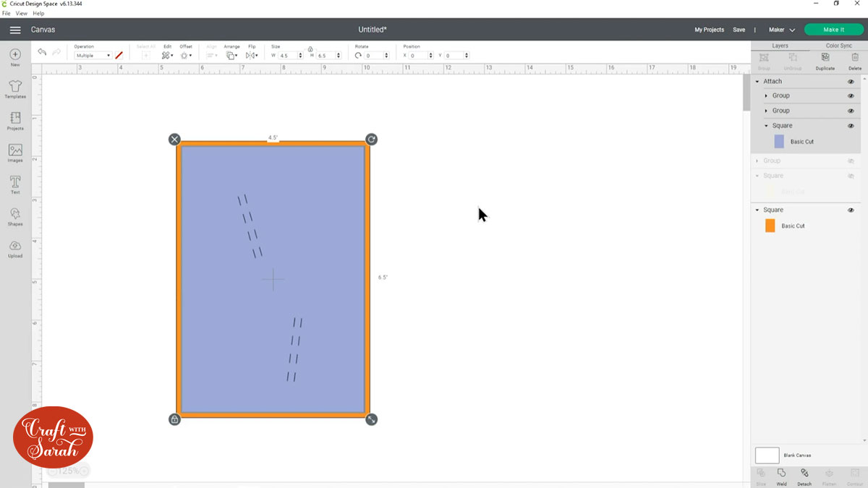Open the Operation dropdown set to Multiple
Image resolution: width=868 pixels, height=488 pixels.
(x=93, y=56)
